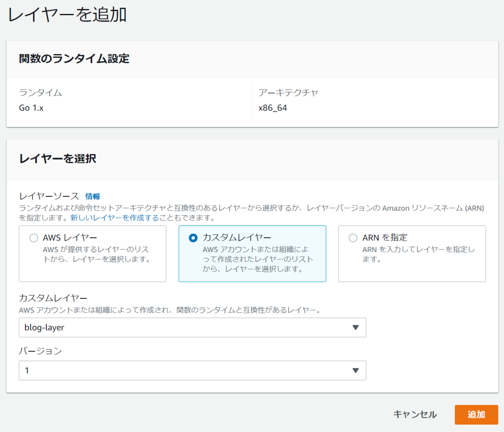This screenshot has width=504, height=432.
Task: Click the 追加 button
Action: click(x=476, y=414)
